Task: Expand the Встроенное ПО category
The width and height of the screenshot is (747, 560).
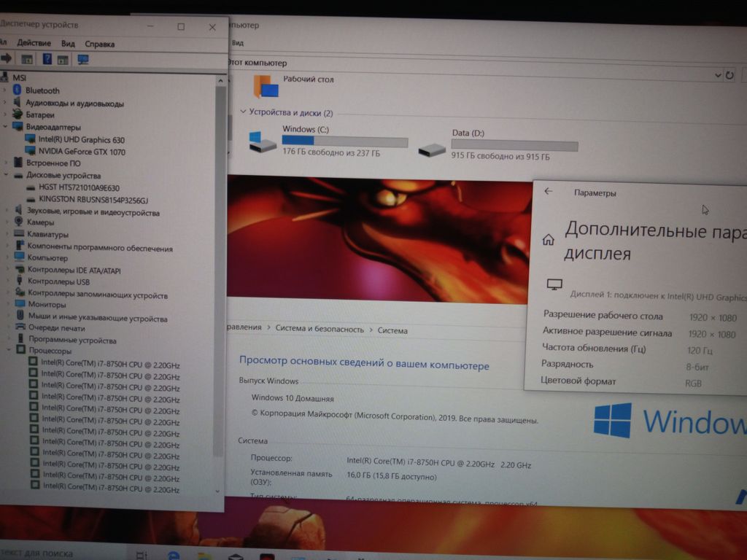Action: click(6, 163)
